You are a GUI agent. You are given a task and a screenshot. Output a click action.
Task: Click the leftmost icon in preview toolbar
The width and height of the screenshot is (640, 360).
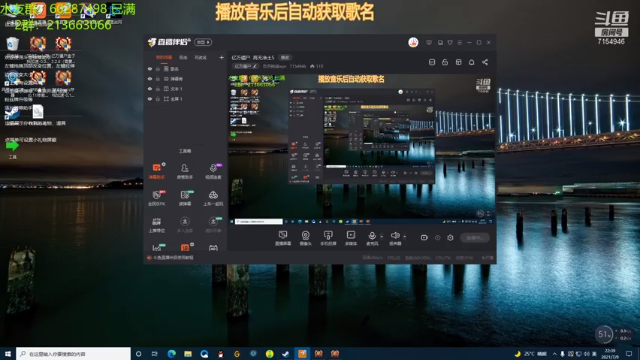tap(432, 62)
